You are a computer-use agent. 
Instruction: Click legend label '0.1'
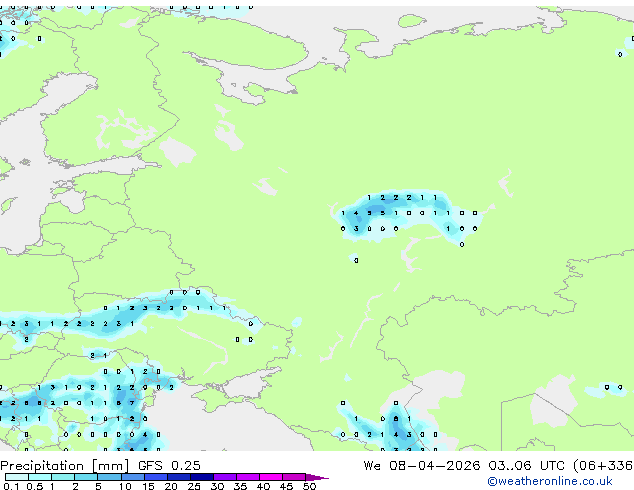pos(11,486)
